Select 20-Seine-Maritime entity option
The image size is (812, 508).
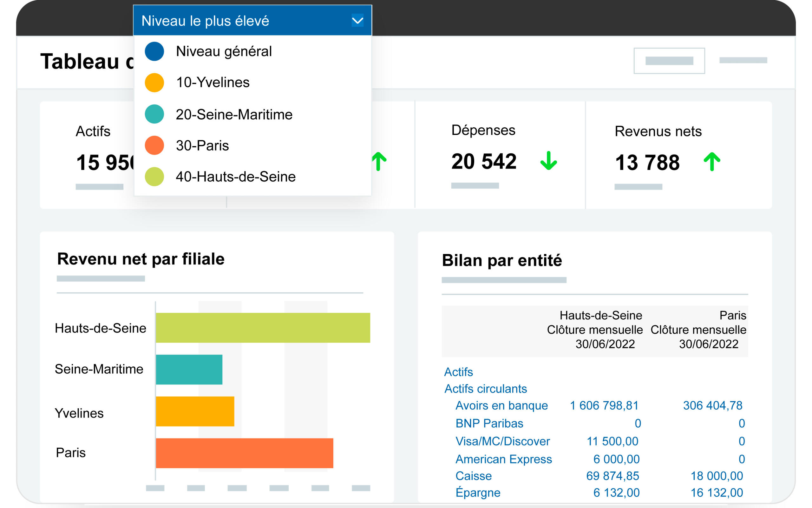(x=234, y=115)
